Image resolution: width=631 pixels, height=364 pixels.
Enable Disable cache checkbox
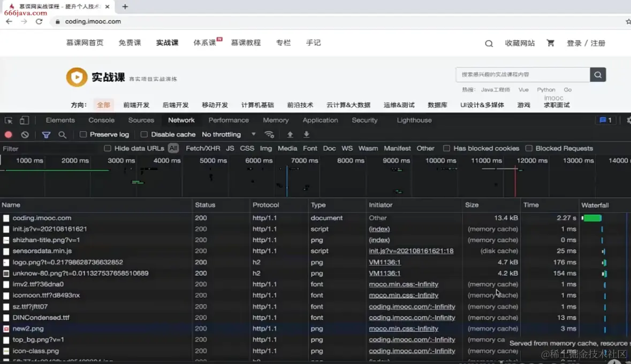click(x=144, y=135)
